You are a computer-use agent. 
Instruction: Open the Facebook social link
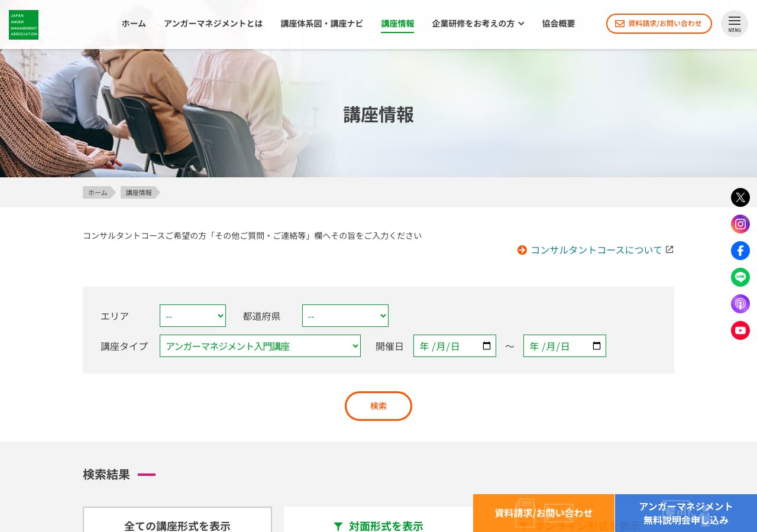coord(740,251)
